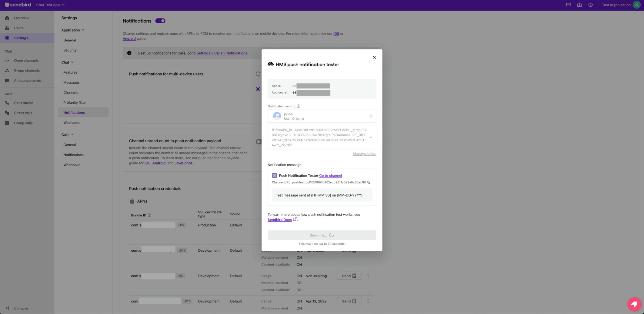
Task: Open the gift what's-new icon
Action: (x=579, y=5)
